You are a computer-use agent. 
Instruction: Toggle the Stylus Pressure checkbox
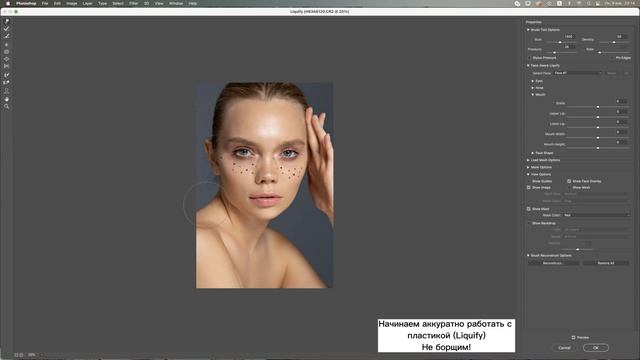click(529, 58)
